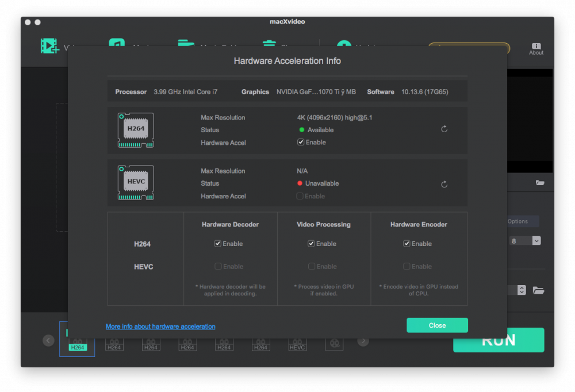The height and width of the screenshot is (392, 575).
Task: Start conversion with RUN button
Action: [499, 342]
